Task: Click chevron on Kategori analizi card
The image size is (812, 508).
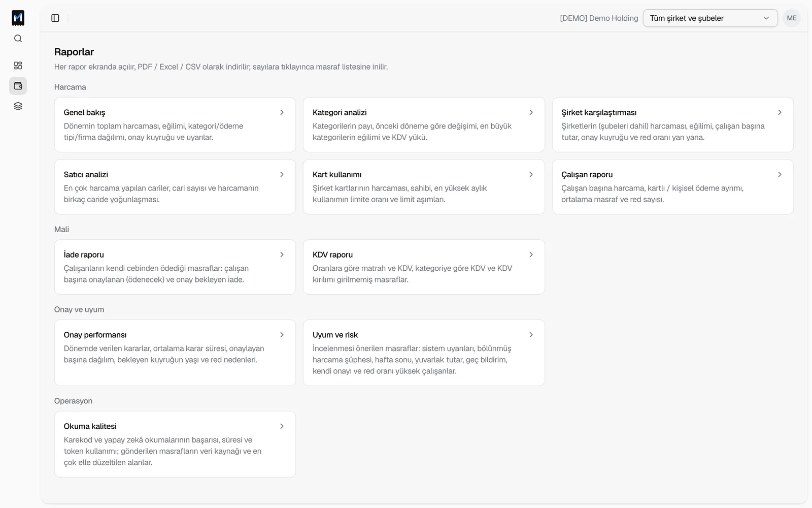Action: click(x=531, y=112)
